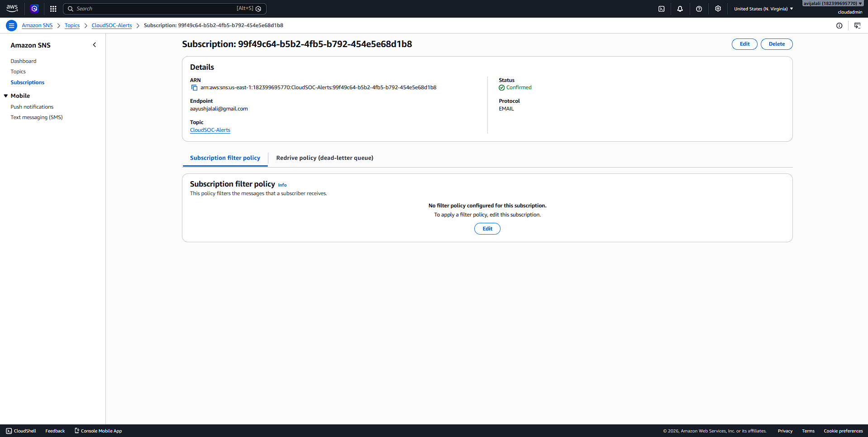Open the Info link for filter policy
Viewport: 868px width, 437px height.
pyautogui.click(x=282, y=185)
